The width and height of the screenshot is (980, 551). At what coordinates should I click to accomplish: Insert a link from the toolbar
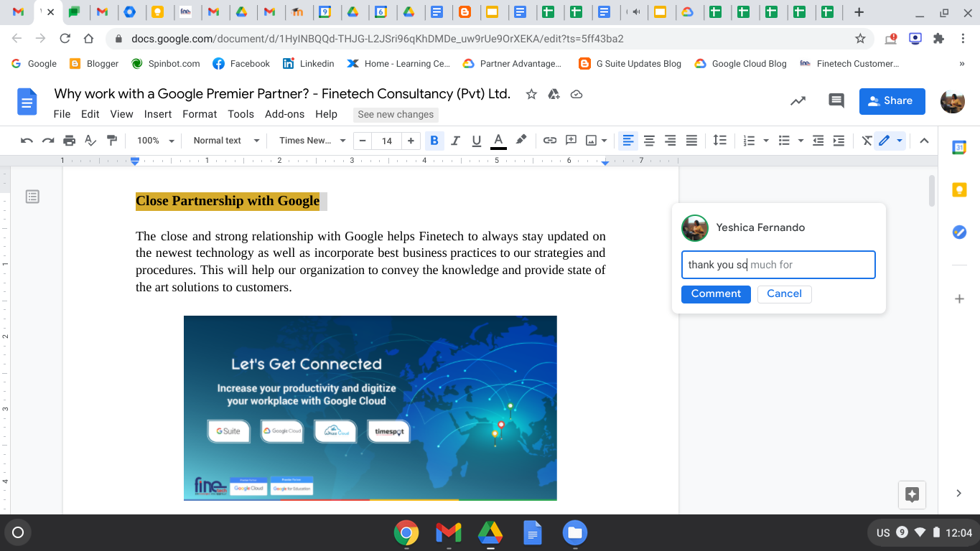tap(550, 141)
